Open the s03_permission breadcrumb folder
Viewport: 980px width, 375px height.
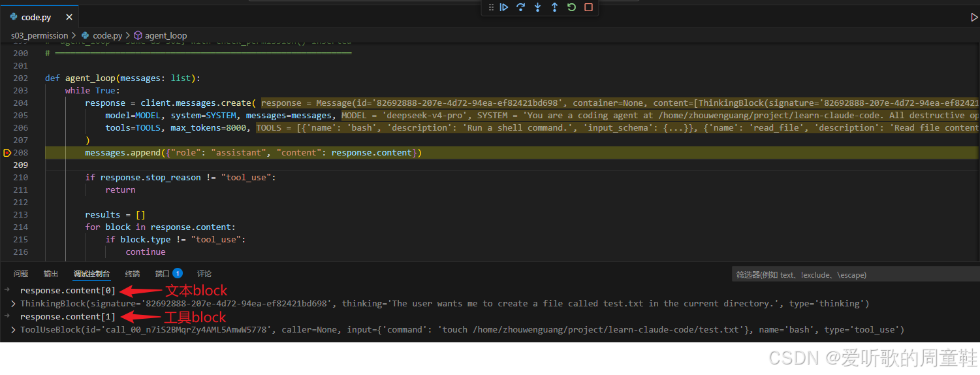[39, 35]
